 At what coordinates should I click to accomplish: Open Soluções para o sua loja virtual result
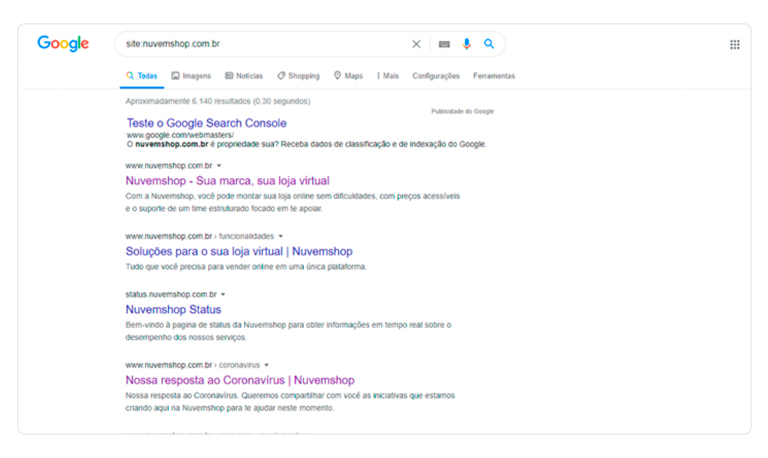239,251
